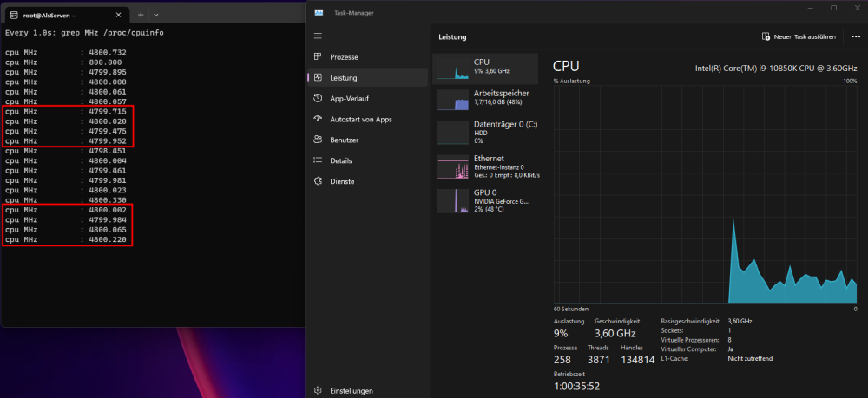
Task: Click the Dienste services icon
Action: (318, 181)
